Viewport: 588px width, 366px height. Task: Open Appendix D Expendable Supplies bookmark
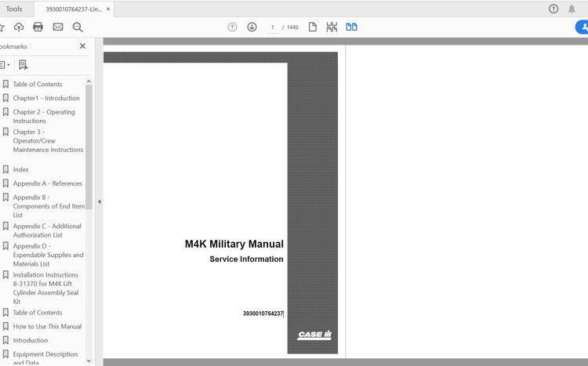coord(48,255)
